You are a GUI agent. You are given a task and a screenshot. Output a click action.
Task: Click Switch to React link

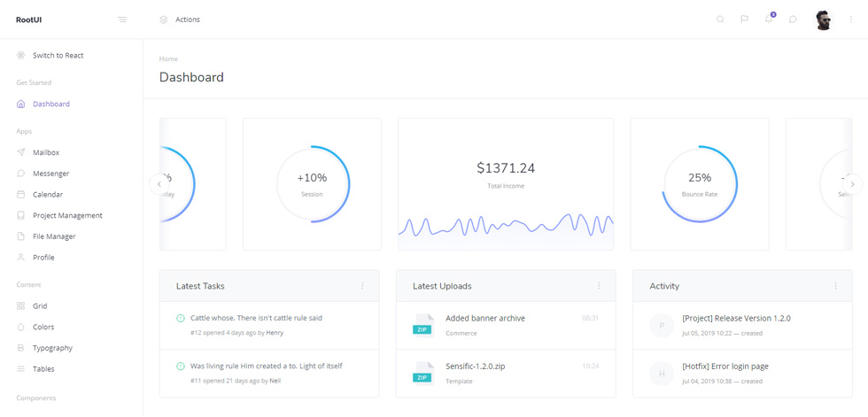[58, 55]
